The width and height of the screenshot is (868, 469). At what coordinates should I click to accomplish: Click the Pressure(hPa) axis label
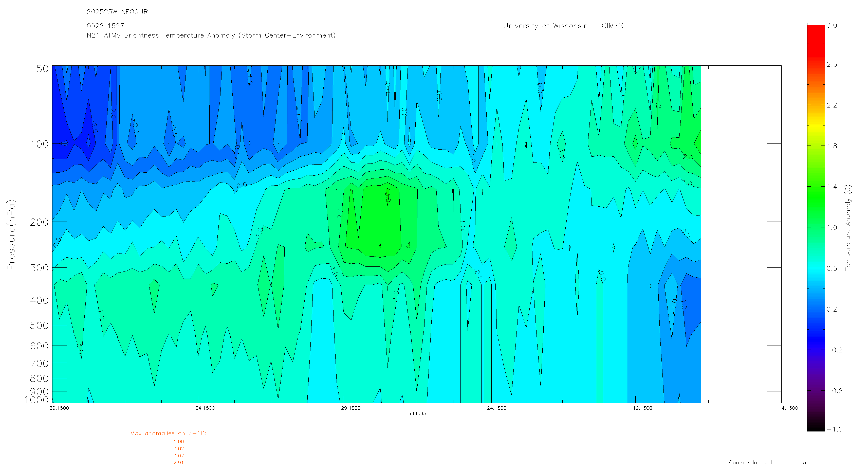pyautogui.click(x=11, y=235)
